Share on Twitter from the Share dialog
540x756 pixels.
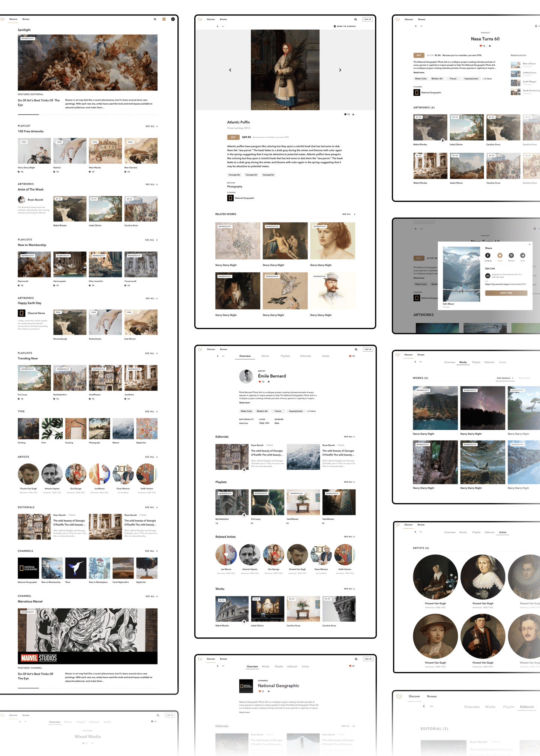click(500, 256)
